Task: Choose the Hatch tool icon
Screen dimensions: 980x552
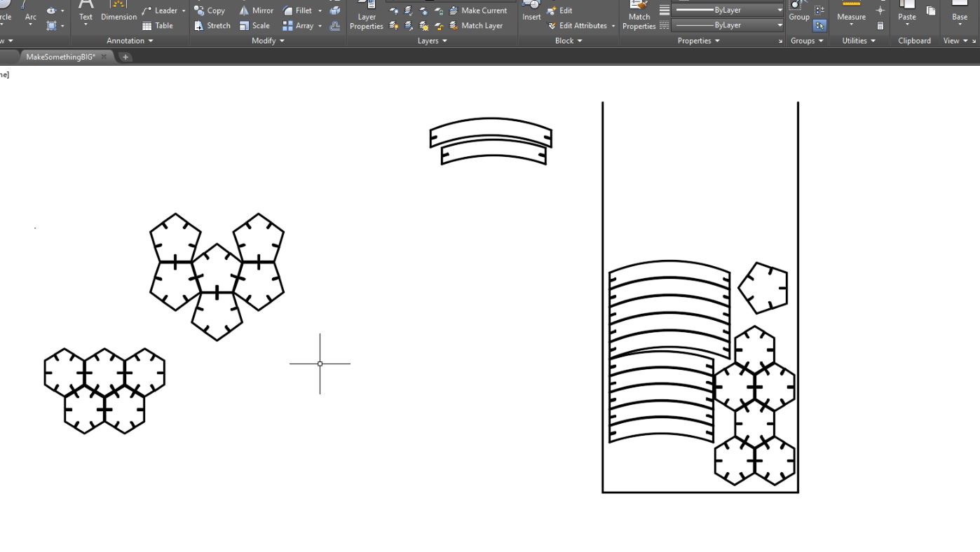Action: 51,26
